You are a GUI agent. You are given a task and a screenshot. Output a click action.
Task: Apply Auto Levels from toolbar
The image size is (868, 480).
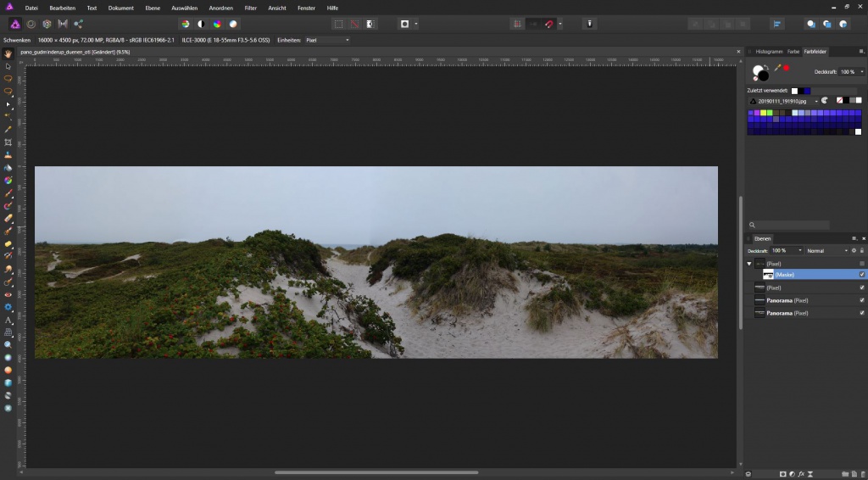click(186, 24)
